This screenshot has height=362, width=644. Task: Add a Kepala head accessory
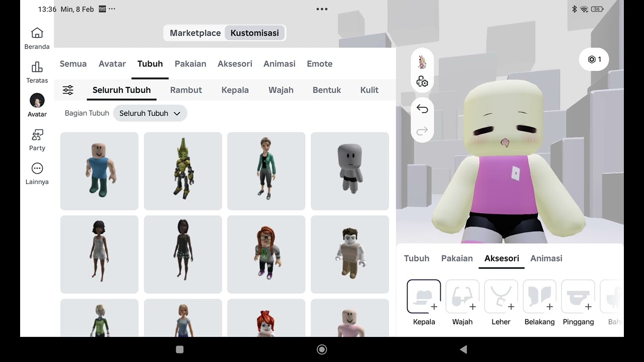pos(424,297)
